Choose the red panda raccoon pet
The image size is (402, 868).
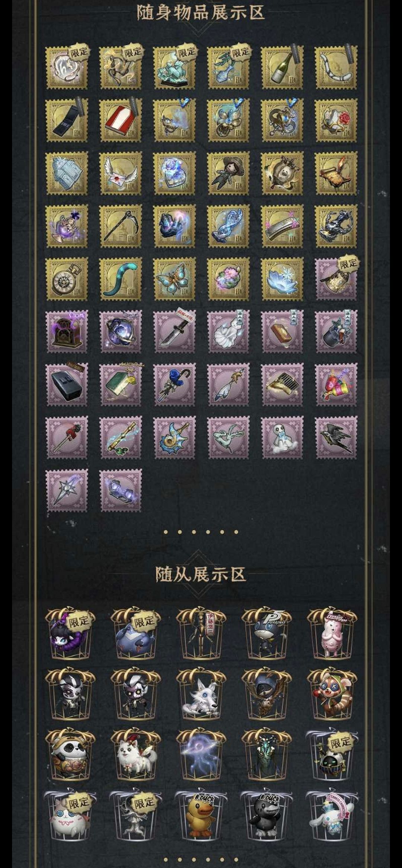332,695
